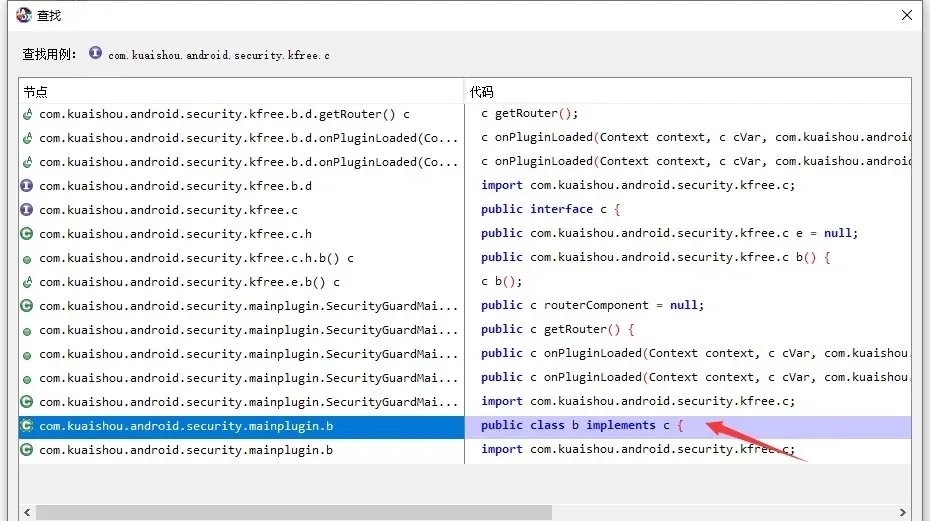Click import code in the last mainplugin.b row
Image resolution: width=930 pixels, height=521 pixels.
coord(638,449)
